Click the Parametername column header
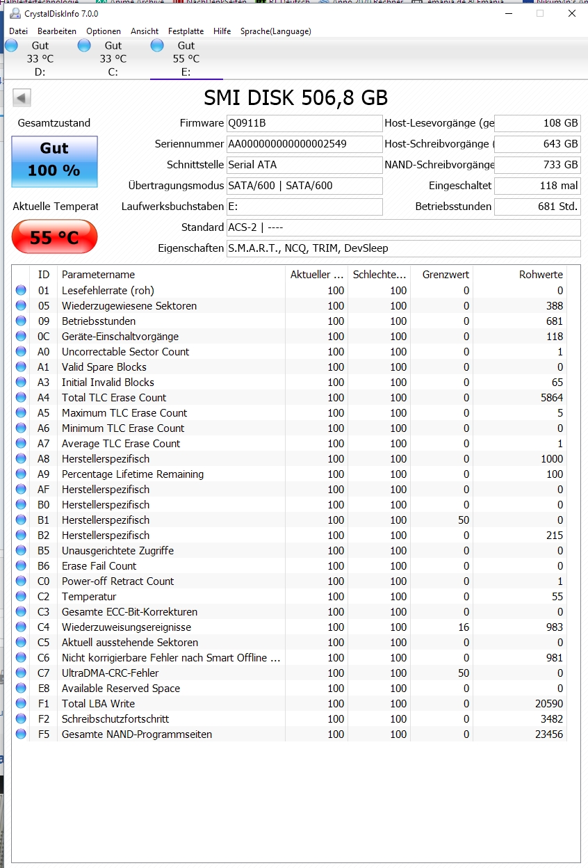588x868 pixels. pos(171,275)
